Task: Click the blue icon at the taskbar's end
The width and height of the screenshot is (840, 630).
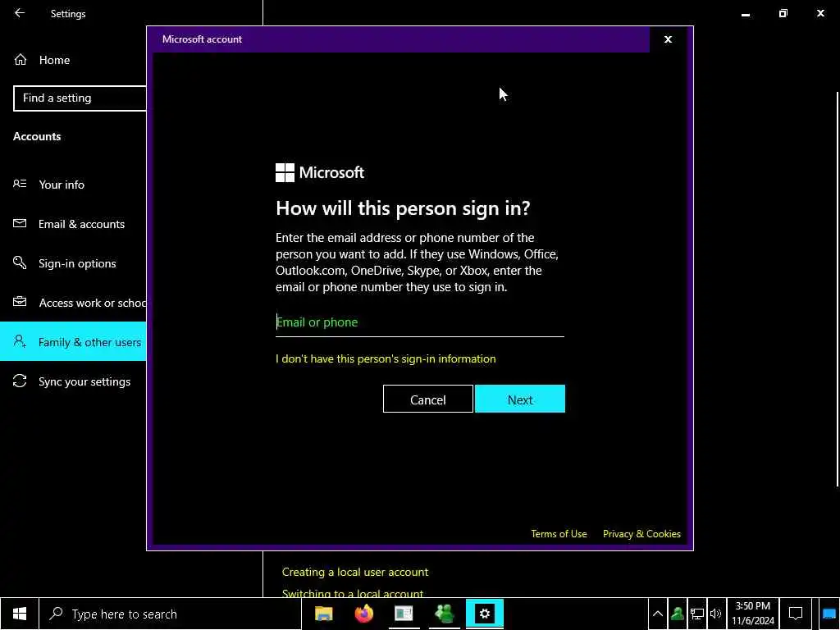Action: pyautogui.click(x=829, y=614)
